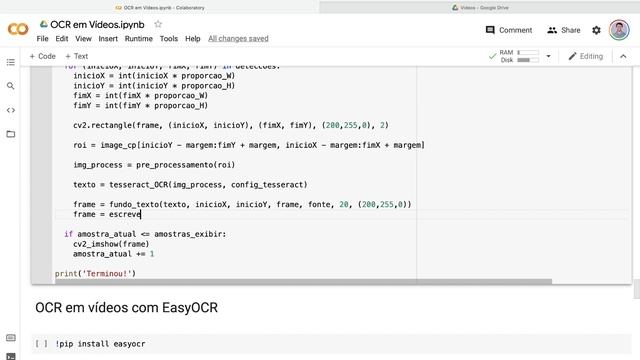Open the Runtime menu
640x360 pixels.
[138, 39]
